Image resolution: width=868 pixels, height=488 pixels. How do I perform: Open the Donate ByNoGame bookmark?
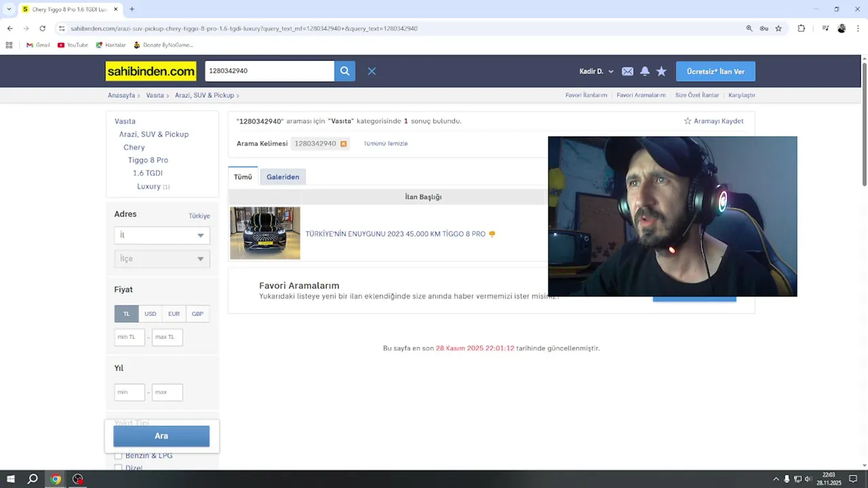163,45
